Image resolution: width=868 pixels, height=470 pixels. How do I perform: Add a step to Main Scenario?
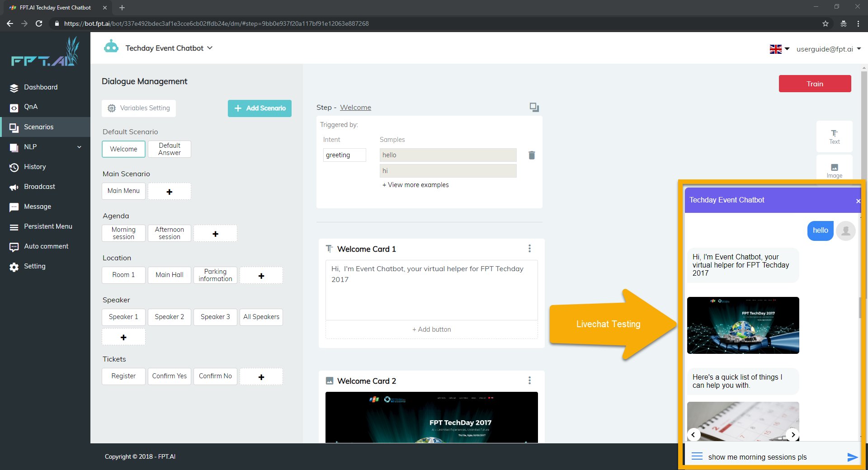170,191
